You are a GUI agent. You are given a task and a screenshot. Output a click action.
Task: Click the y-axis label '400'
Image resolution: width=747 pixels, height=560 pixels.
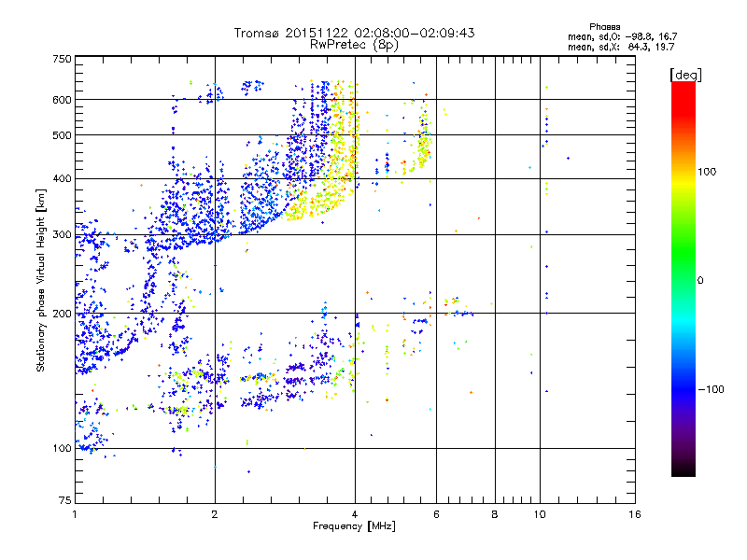click(x=62, y=179)
